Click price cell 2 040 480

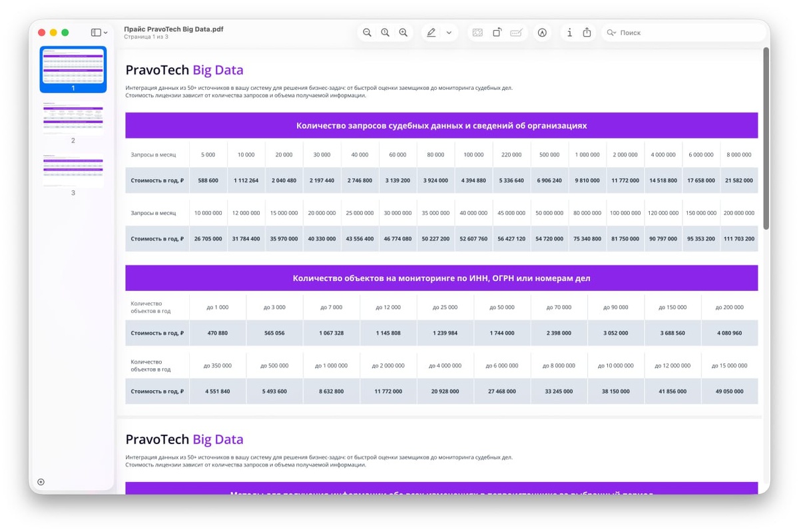point(284,180)
